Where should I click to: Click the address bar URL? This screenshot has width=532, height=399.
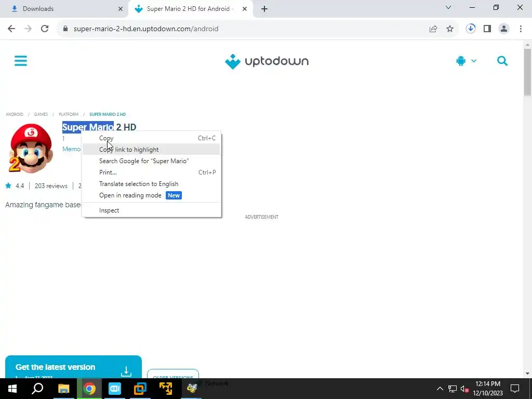pyautogui.click(x=146, y=29)
